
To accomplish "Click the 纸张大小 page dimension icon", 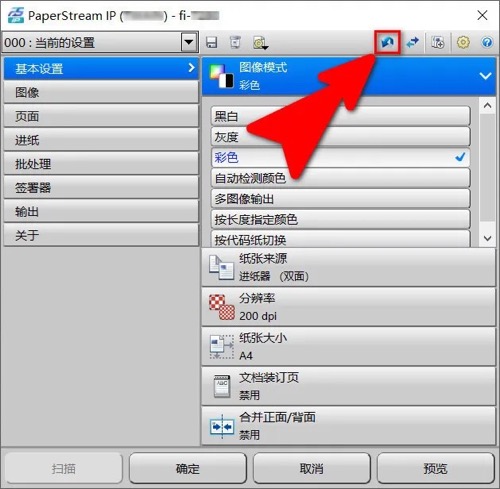I will 221,346.
